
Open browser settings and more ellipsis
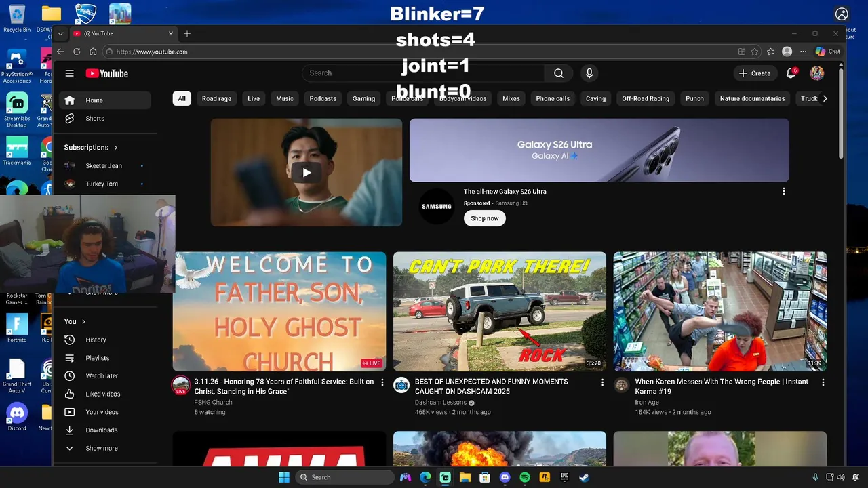click(803, 52)
